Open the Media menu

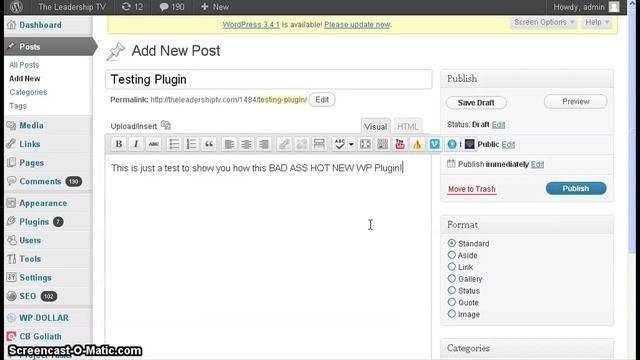point(31,125)
